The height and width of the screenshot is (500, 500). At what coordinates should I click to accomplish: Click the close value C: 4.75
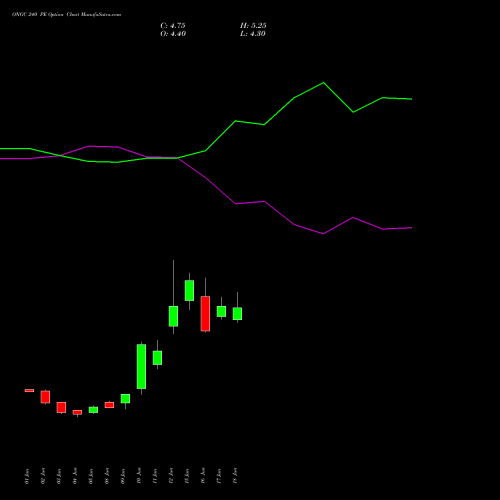pyautogui.click(x=173, y=26)
